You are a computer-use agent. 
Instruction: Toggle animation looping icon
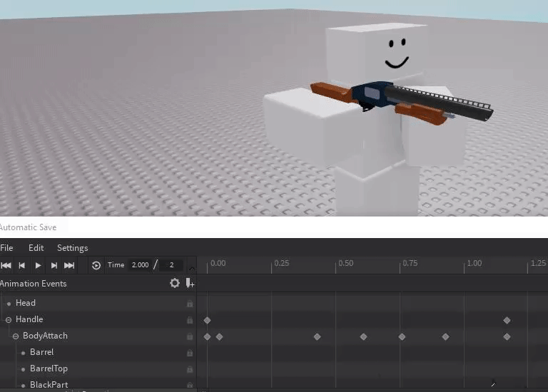96,265
